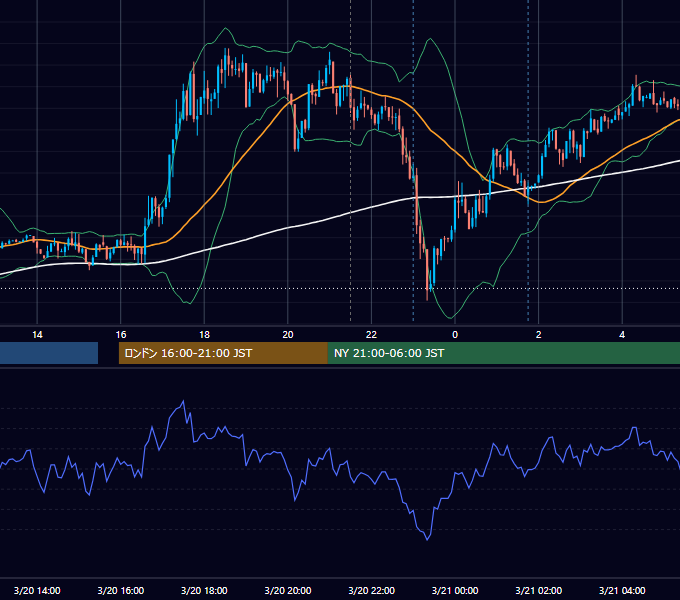Click the 14 hour label on the price chart axis

[x=37, y=335]
